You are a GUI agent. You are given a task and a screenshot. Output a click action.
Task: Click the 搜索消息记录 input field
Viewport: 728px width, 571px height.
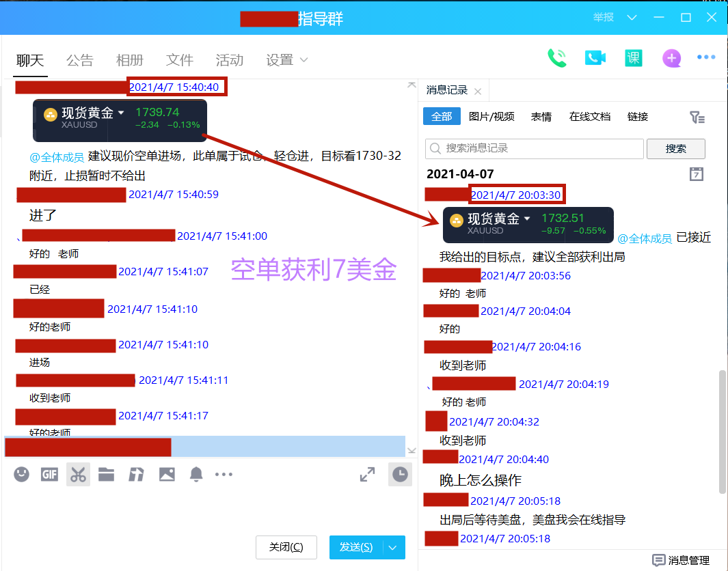[x=535, y=148]
